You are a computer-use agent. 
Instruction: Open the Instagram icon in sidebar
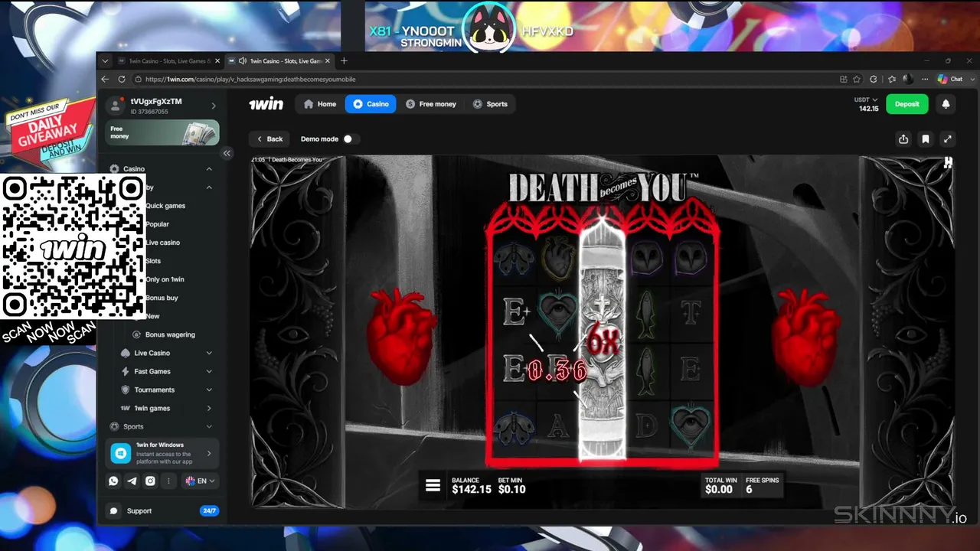(150, 481)
